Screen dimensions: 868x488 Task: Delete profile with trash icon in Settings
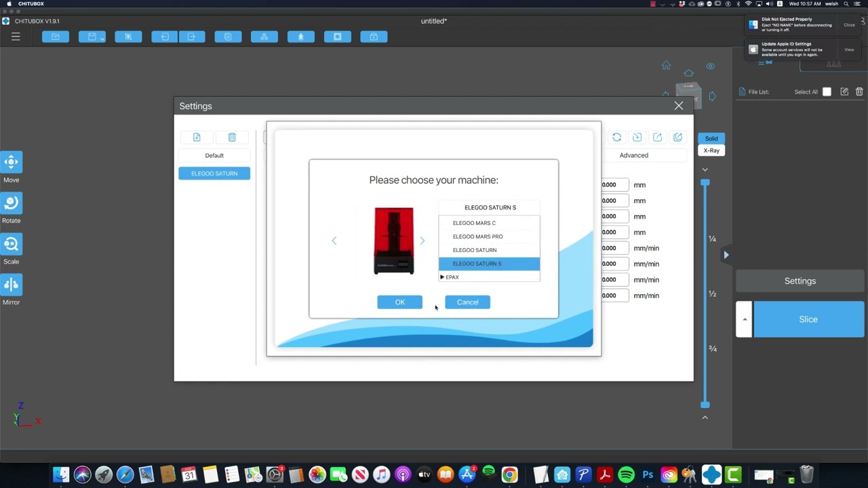tap(232, 138)
